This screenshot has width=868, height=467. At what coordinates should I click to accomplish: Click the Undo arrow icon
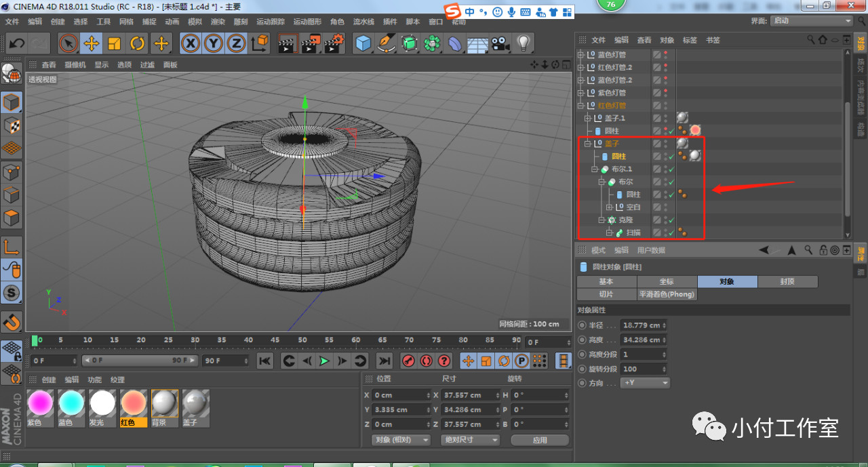pos(17,44)
